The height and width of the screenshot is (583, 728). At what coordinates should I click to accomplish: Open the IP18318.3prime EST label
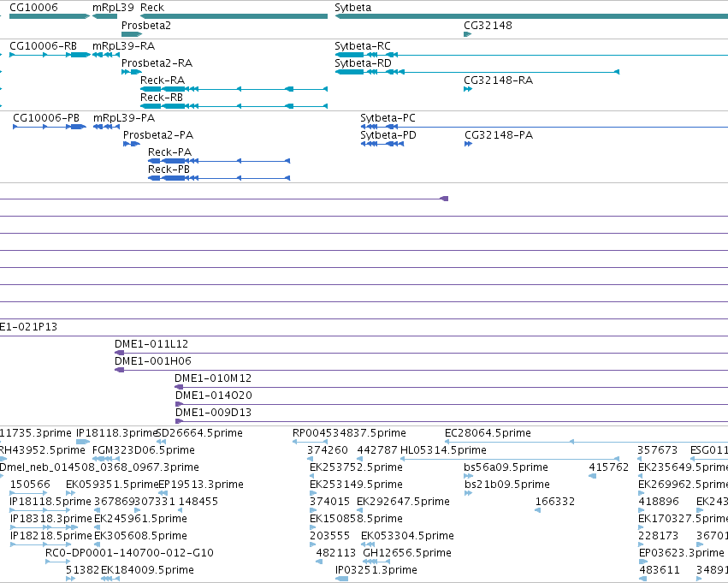point(51,519)
